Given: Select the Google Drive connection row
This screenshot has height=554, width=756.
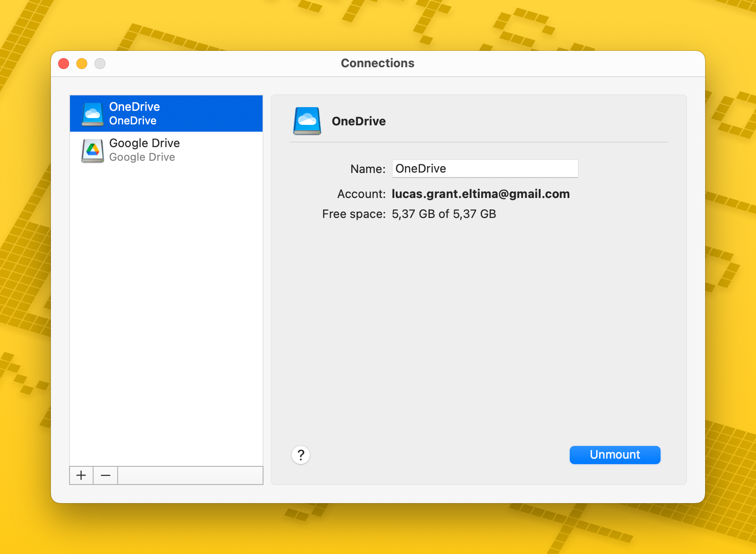Looking at the screenshot, I should [x=166, y=150].
